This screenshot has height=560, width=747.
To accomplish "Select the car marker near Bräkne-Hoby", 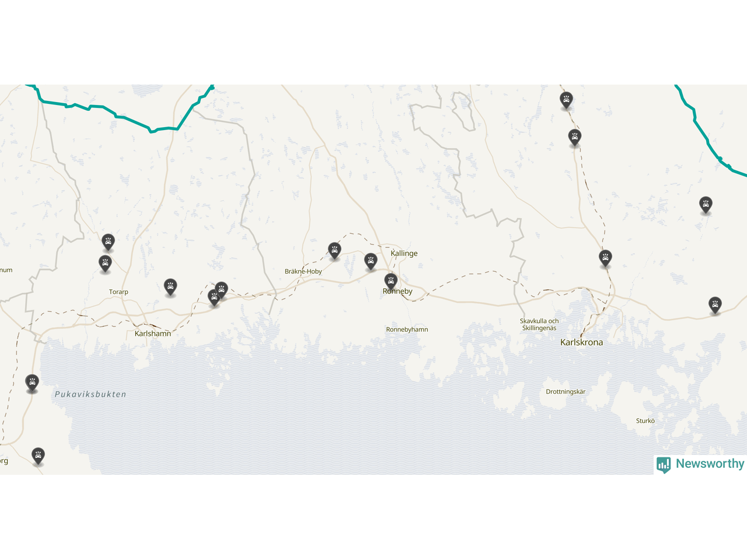I will tap(334, 251).
